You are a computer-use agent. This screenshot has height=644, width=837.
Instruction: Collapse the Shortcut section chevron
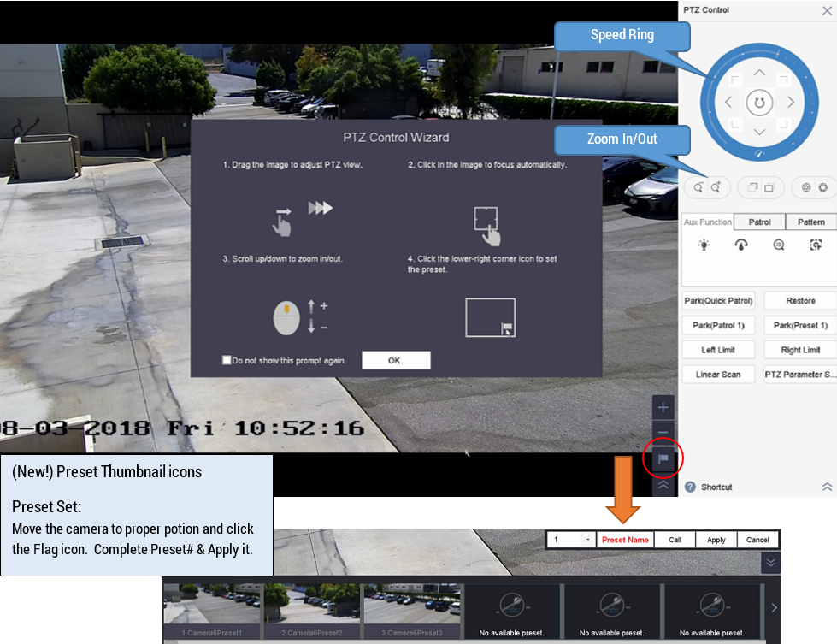coord(827,487)
